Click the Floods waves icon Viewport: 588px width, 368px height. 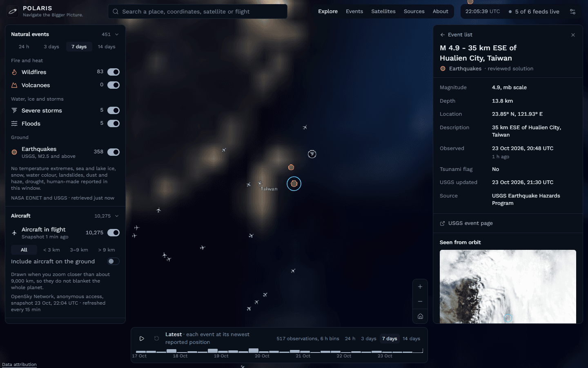coord(14,123)
